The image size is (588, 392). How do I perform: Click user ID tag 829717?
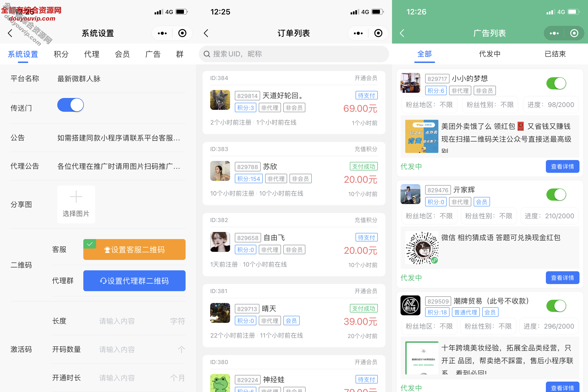coord(437,79)
